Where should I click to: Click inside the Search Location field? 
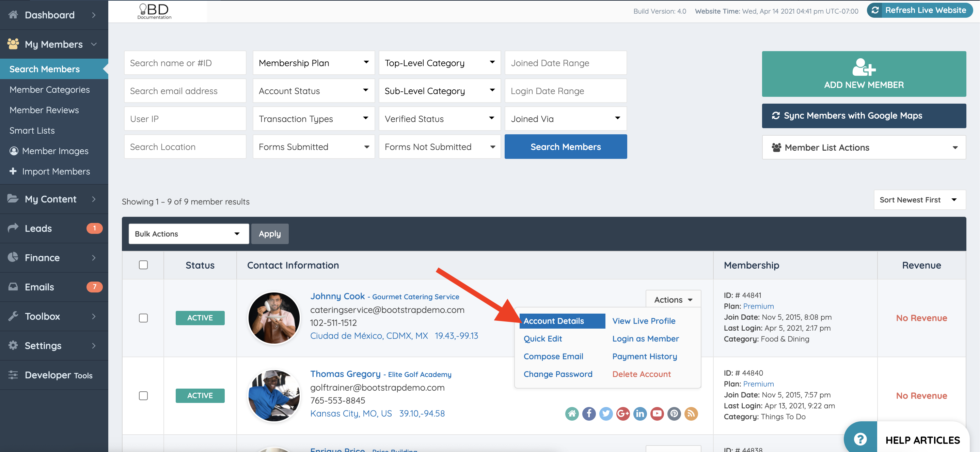[185, 147]
